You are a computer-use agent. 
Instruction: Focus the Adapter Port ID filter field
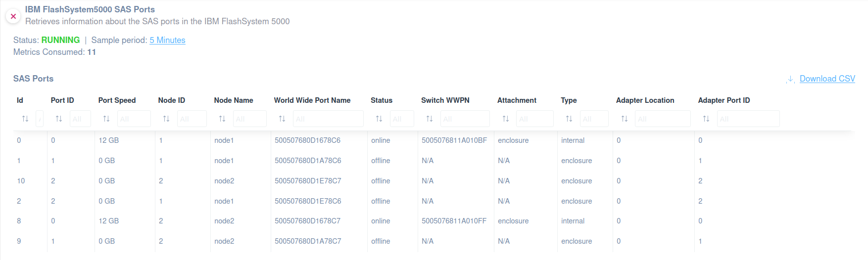click(x=748, y=119)
